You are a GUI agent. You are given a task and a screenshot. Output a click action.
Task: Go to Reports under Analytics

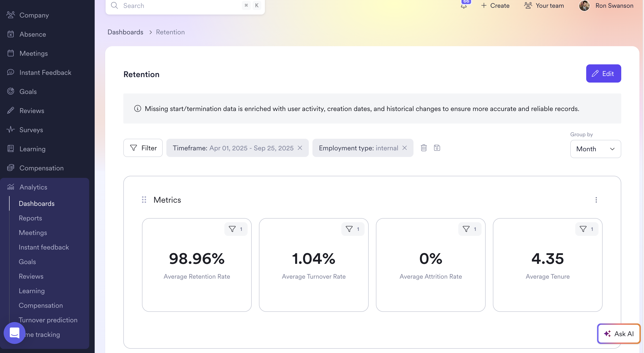coord(30,218)
